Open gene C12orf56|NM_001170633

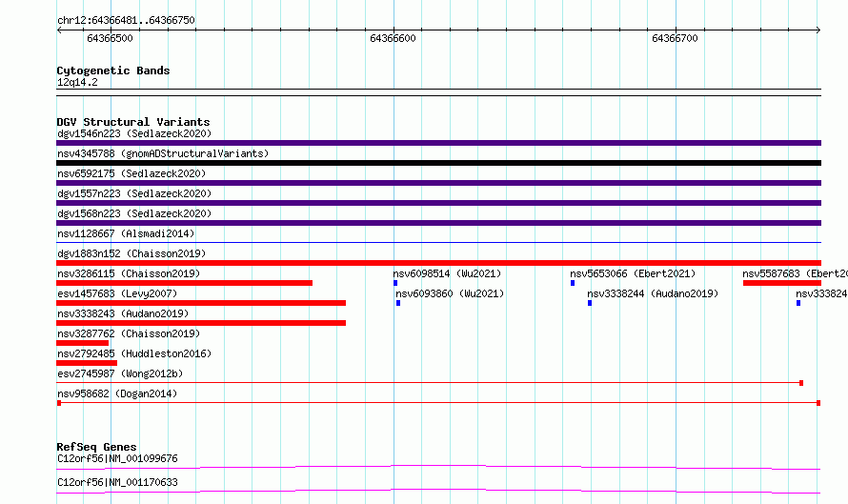[x=117, y=482]
